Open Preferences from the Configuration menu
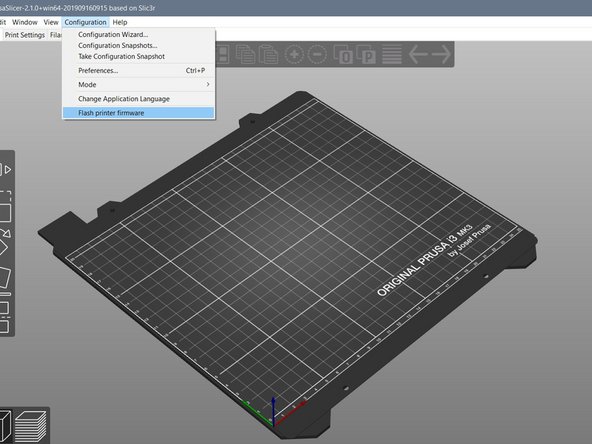The width and height of the screenshot is (592, 444). (x=138, y=71)
